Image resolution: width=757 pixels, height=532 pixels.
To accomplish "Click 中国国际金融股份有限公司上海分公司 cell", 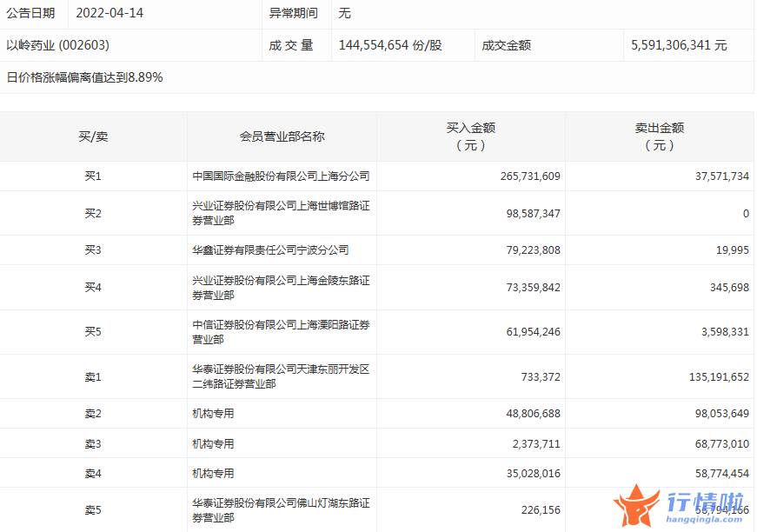I will coord(281,176).
